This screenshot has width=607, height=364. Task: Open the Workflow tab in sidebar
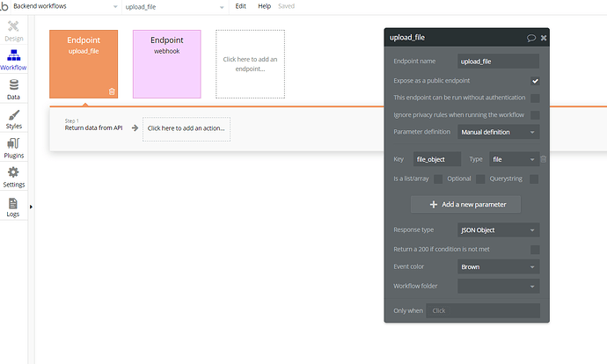coord(13,60)
